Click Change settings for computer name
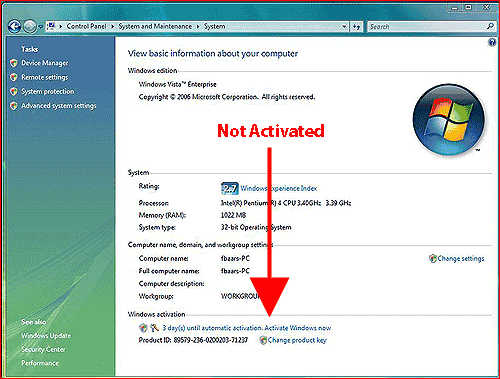500x379 pixels. click(461, 259)
